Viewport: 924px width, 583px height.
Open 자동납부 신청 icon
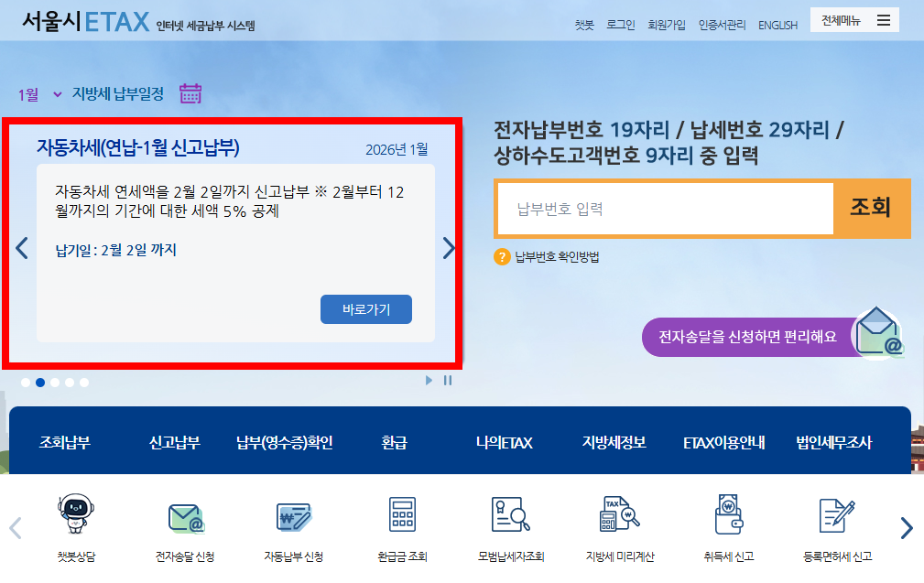point(293,516)
